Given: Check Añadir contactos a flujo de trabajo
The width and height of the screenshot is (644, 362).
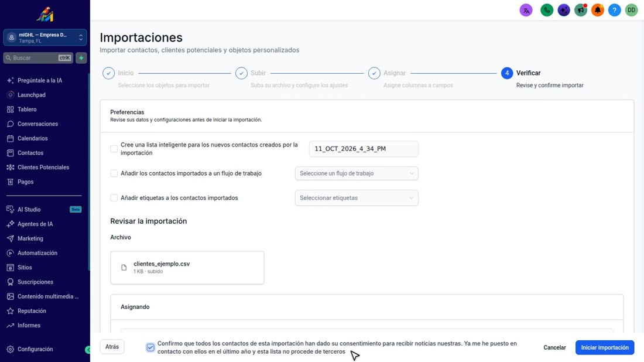Looking at the screenshot, I should [x=114, y=173].
